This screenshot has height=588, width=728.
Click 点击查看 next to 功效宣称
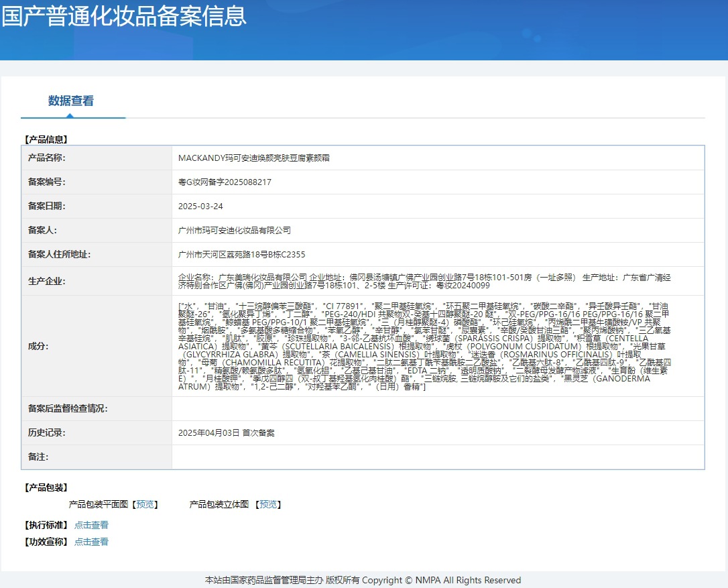coord(91,542)
